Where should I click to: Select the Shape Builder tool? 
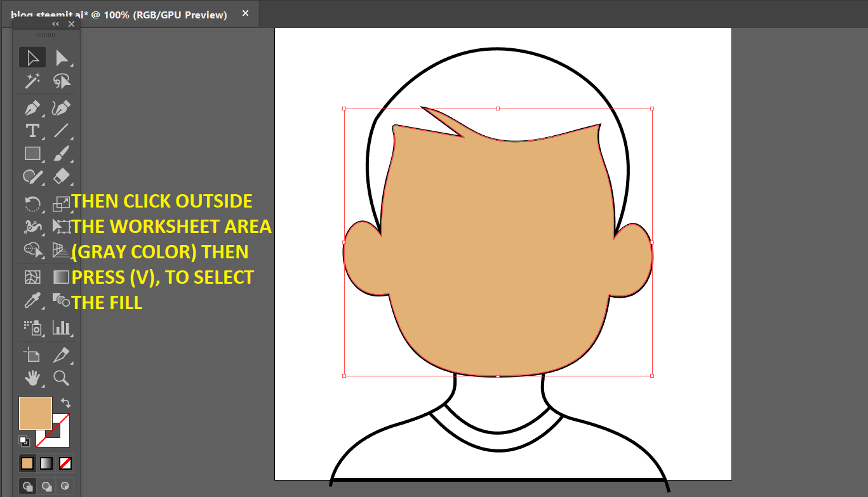coord(32,250)
